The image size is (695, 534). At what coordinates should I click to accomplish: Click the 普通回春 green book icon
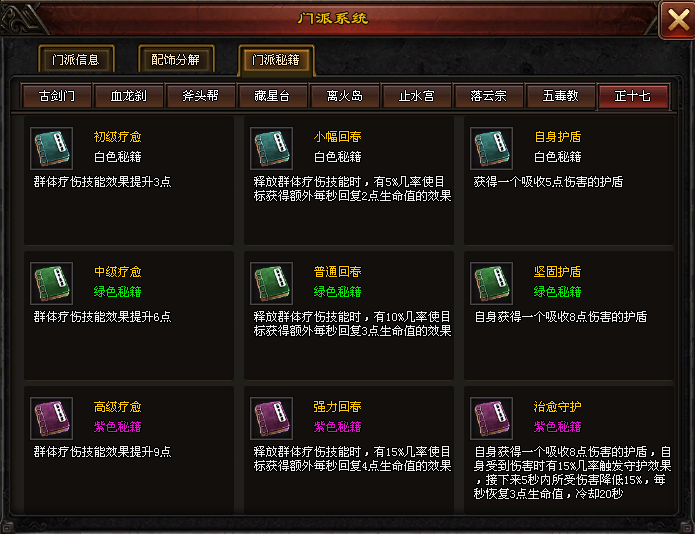[x=271, y=283]
